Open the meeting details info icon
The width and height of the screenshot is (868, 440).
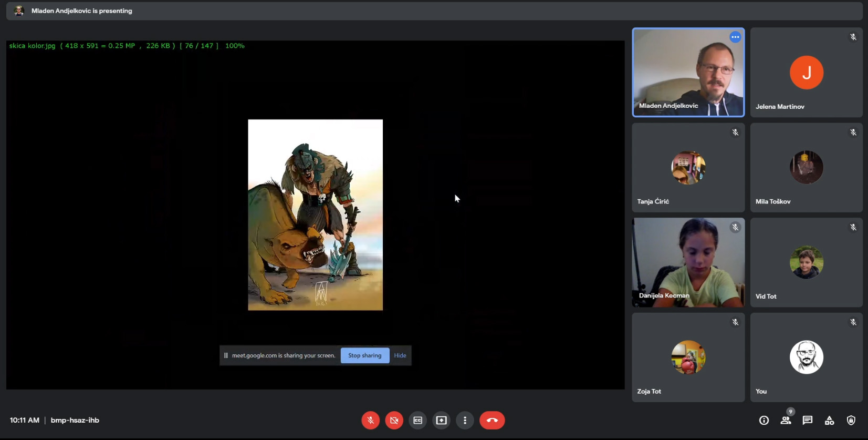764,420
